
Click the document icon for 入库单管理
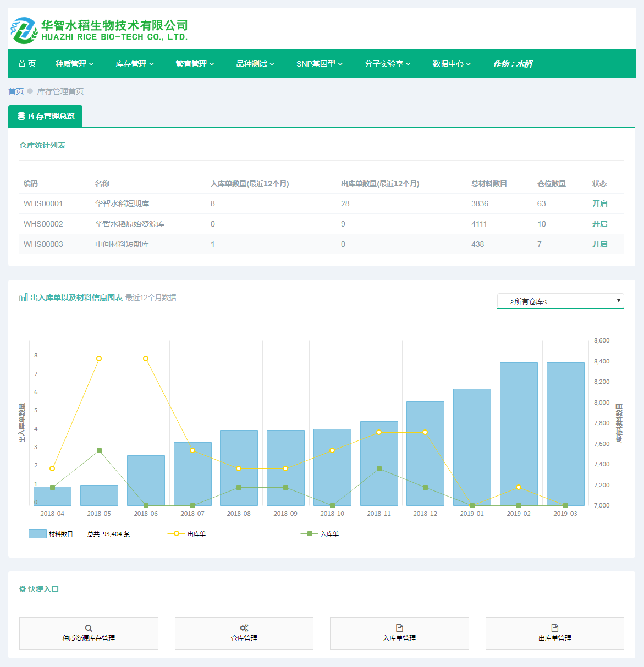click(399, 628)
